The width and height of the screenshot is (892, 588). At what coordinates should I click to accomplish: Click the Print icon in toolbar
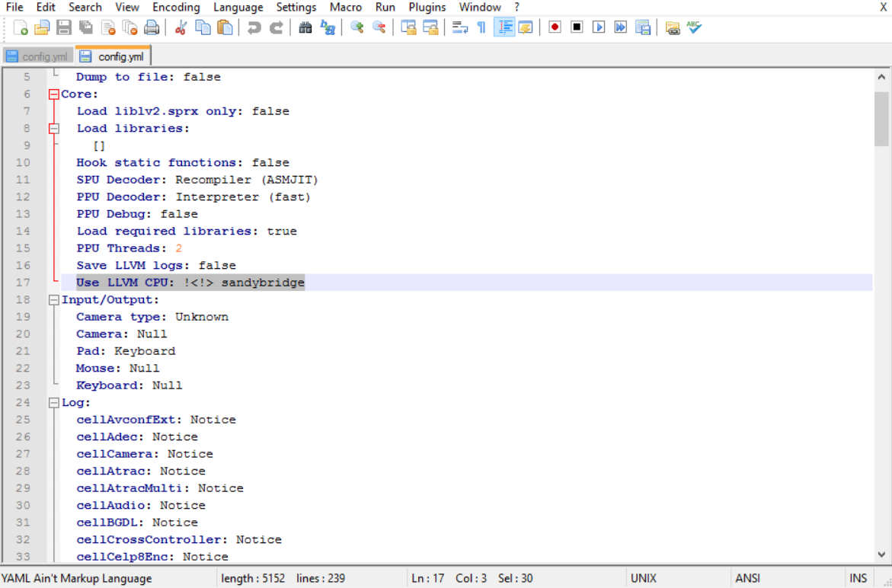[x=152, y=27]
